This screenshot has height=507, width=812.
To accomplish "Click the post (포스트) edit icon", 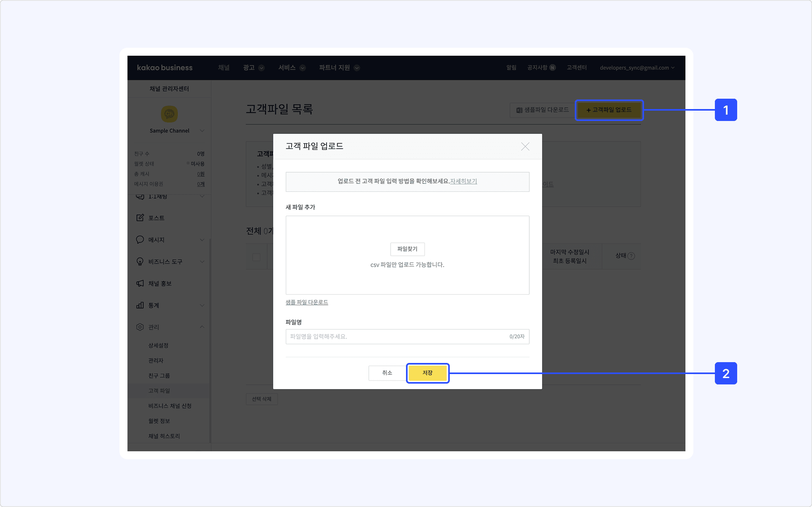I will [140, 218].
